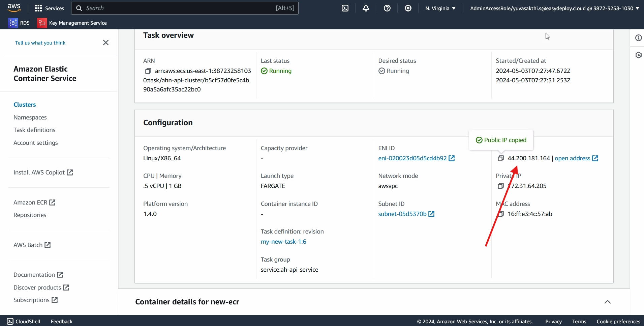
Task: Open the info panel icon on right edge
Action: 639,38
